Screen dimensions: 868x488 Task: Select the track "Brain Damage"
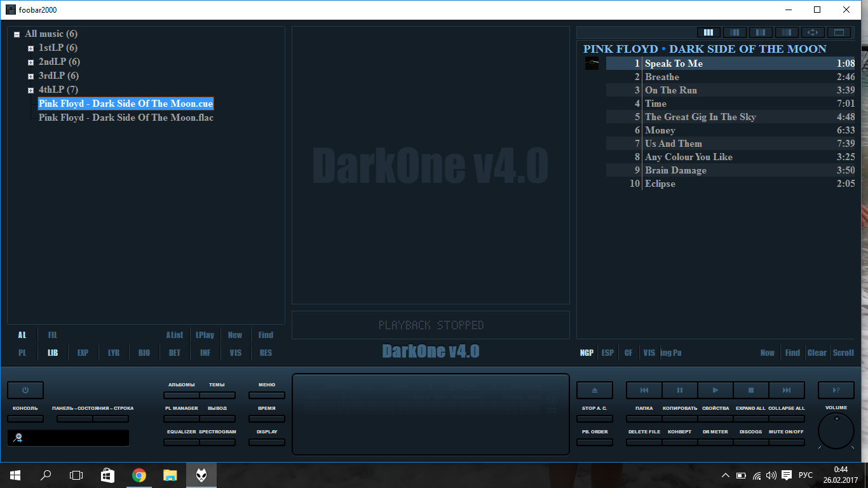point(731,170)
